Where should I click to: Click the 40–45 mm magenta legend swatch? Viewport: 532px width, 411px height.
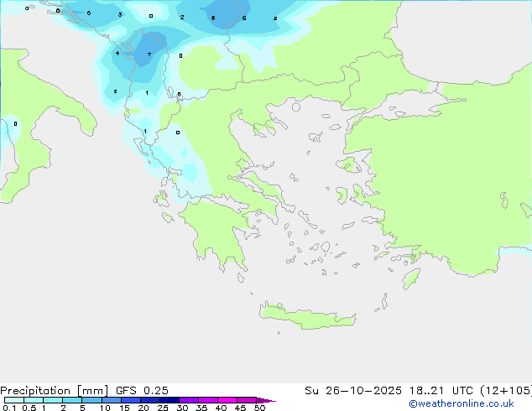[227, 400]
